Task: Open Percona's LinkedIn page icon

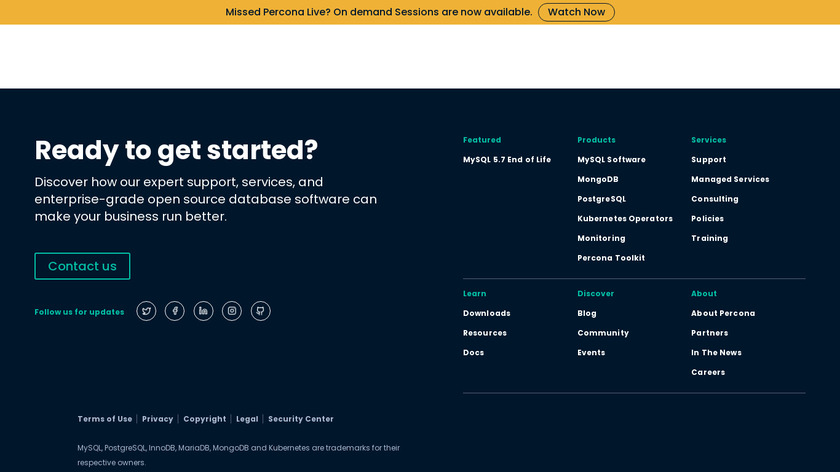Action: click(x=204, y=311)
